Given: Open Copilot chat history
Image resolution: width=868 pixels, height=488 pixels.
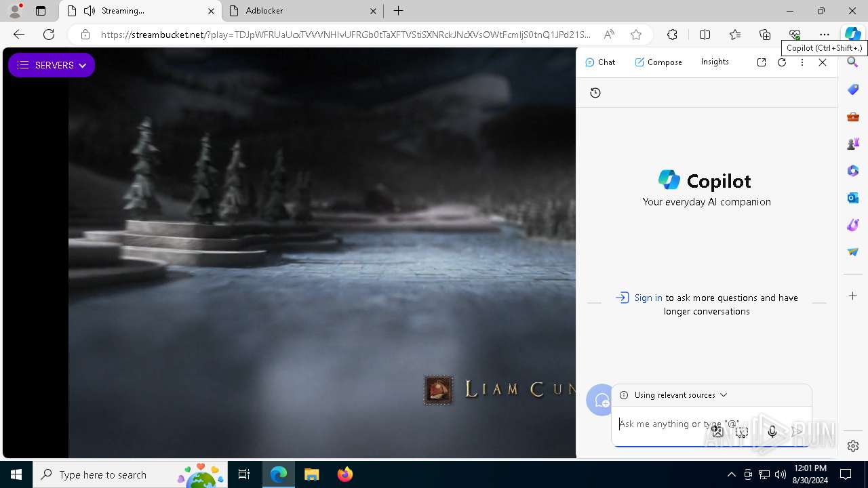Looking at the screenshot, I should (x=595, y=93).
